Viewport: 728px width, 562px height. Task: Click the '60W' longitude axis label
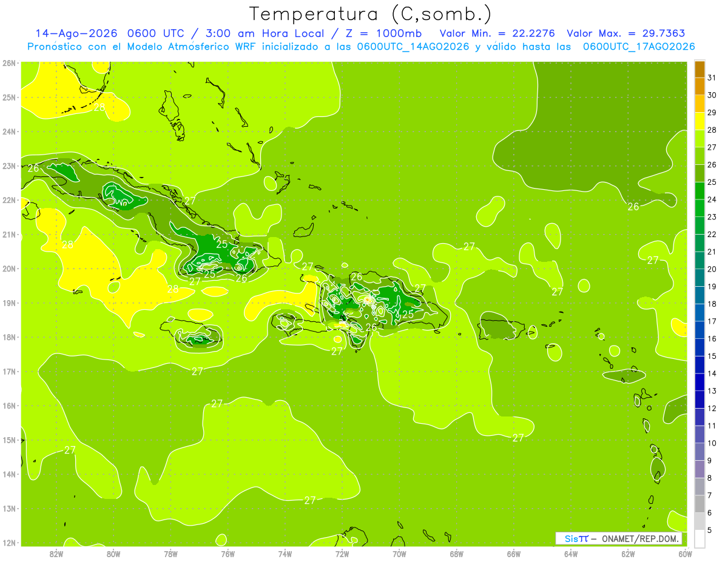click(685, 554)
